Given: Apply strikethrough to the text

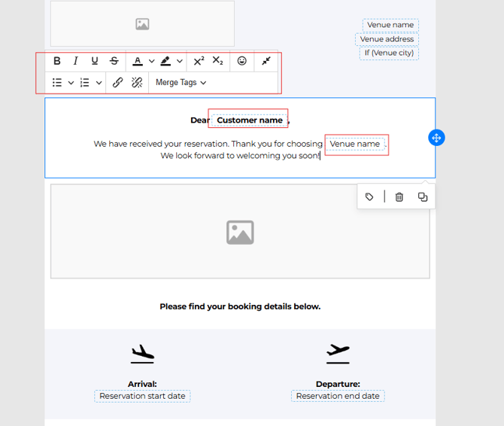Looking at the screenshot, I should tap(114, 61).
